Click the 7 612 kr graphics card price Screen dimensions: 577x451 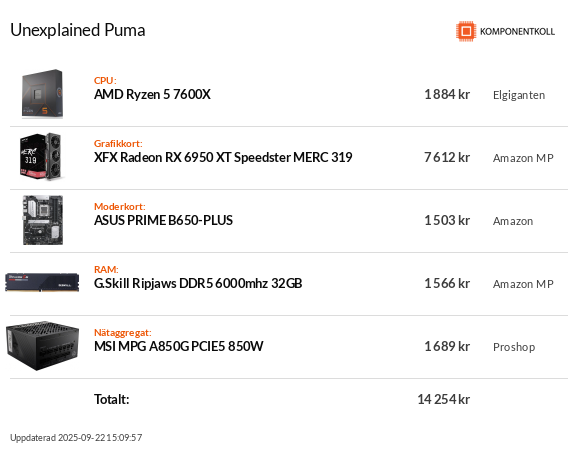pos(447,157)
